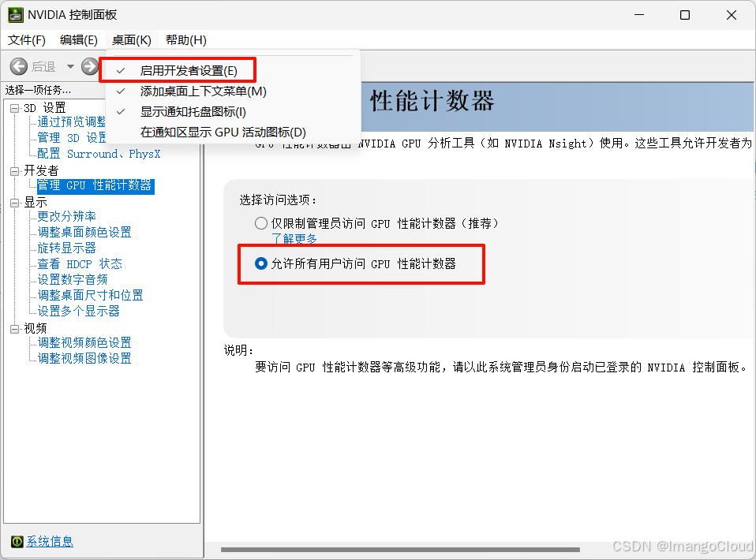Click the NVIDIA app icon in title bar
756x560 pixels.
coord(16,15)
